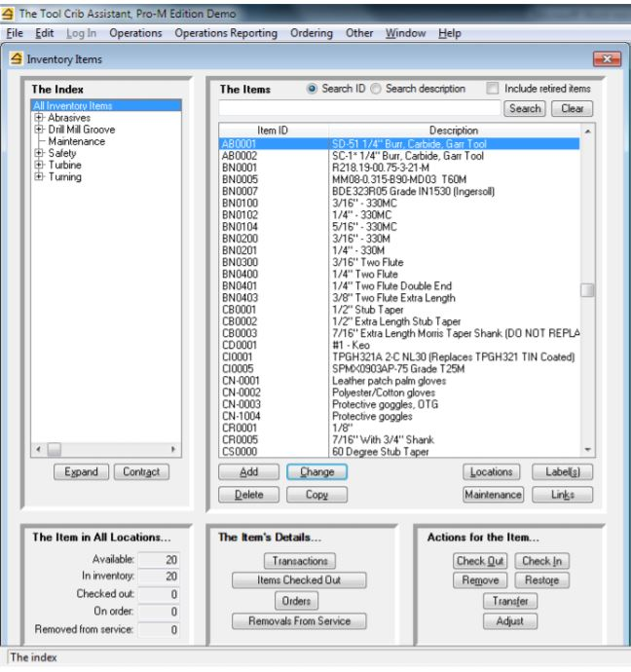Click the index horizontal scrollbar thumb
The height and width of the screenshot is (672, 631).
coord(54,449)
